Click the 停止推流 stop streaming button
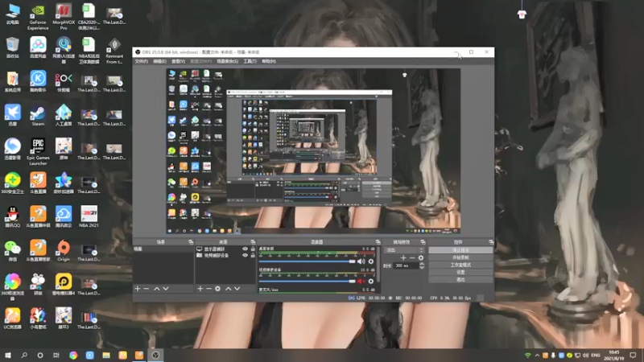The height and width of the screenshot is (362, 644). 460,250
